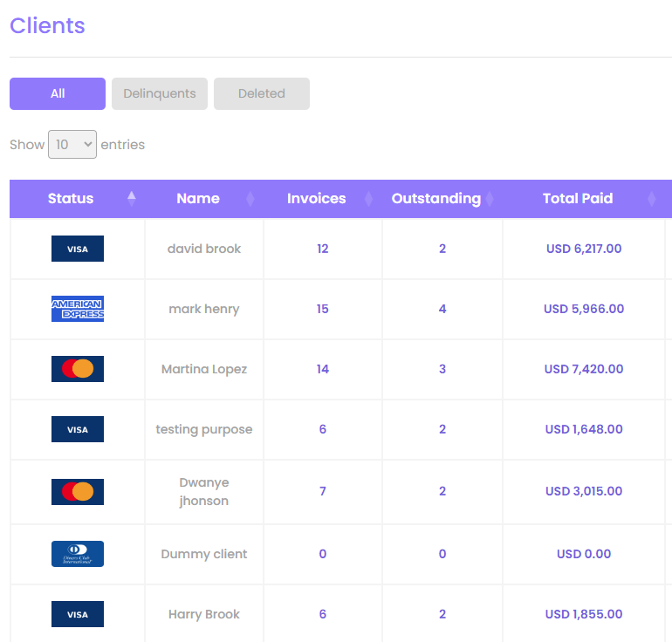Click the Mastercard icon for Martina Lopez

point(78,369)
